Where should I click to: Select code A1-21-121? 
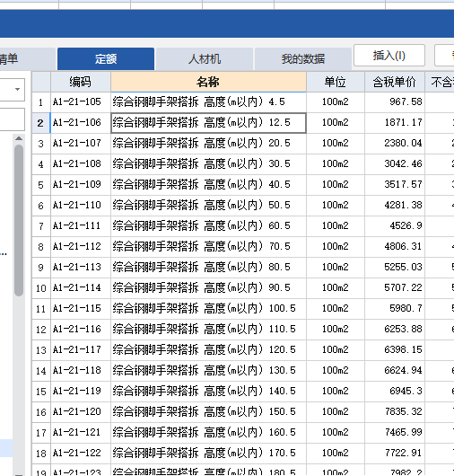click(x=77, y=432)
